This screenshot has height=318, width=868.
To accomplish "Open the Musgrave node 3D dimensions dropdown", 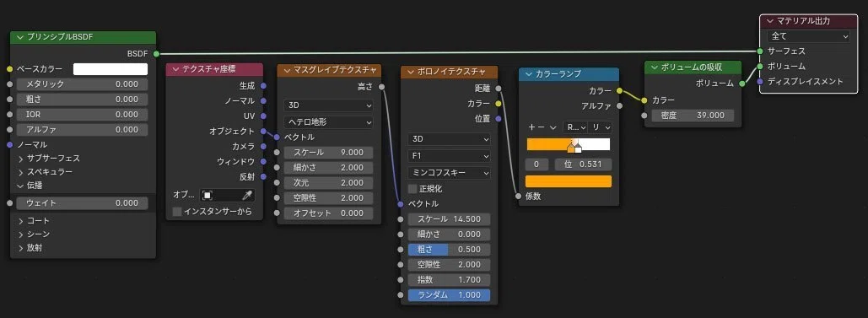I will [x=328, y=105].
